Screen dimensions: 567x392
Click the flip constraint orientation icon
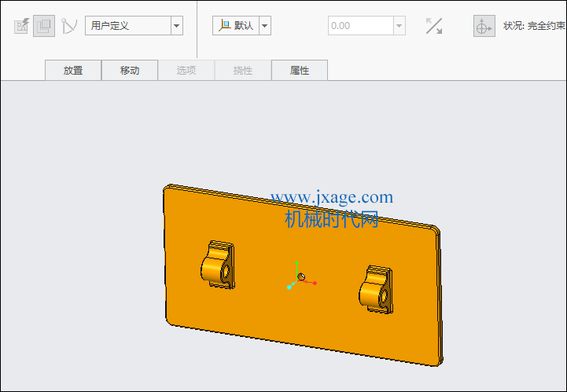[434, 26]
